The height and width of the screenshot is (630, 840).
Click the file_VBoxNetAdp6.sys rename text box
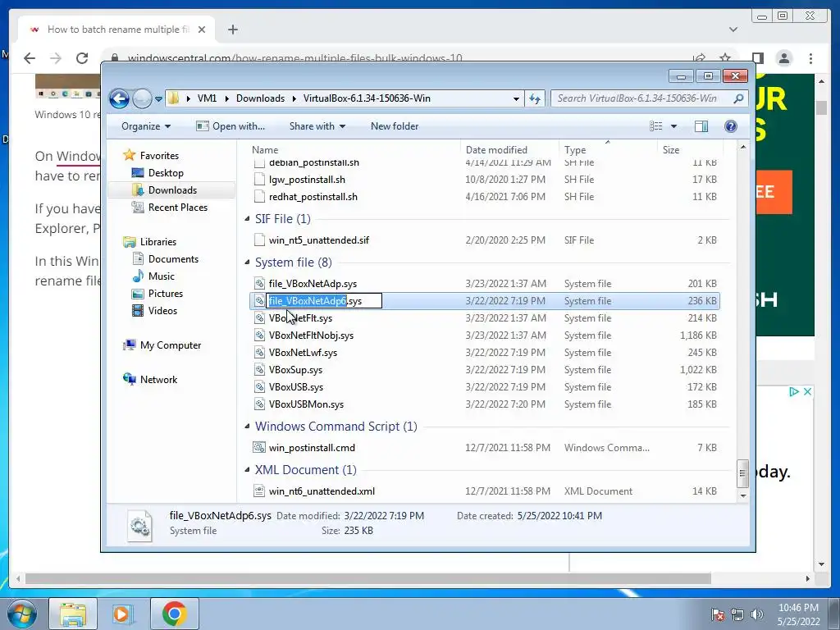(x=324, y=301)
